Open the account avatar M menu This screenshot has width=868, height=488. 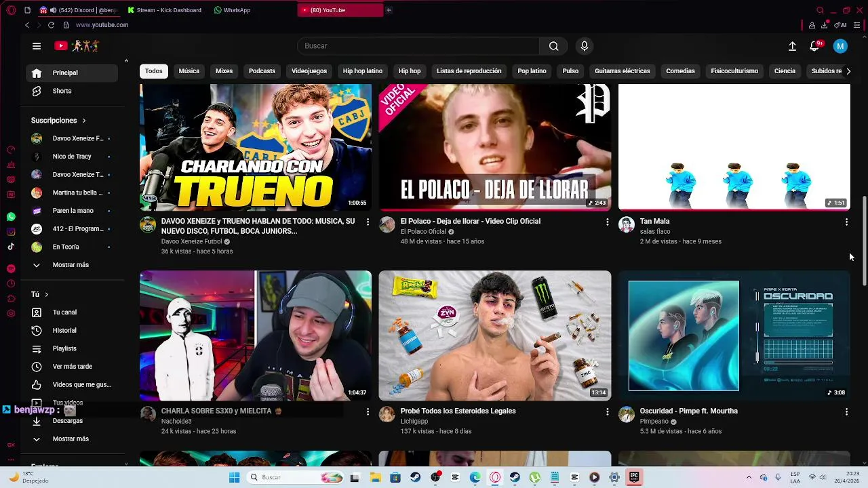pos(840,46)
